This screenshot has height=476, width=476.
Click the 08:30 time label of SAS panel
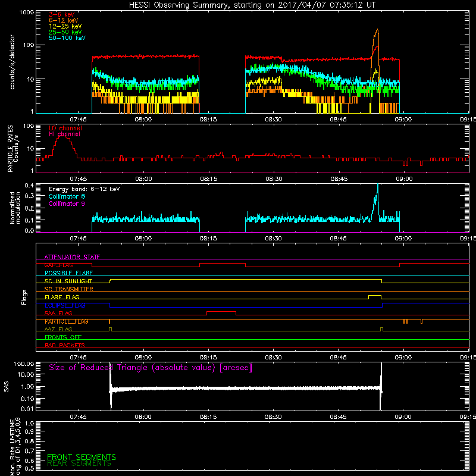tap(273, 417)
